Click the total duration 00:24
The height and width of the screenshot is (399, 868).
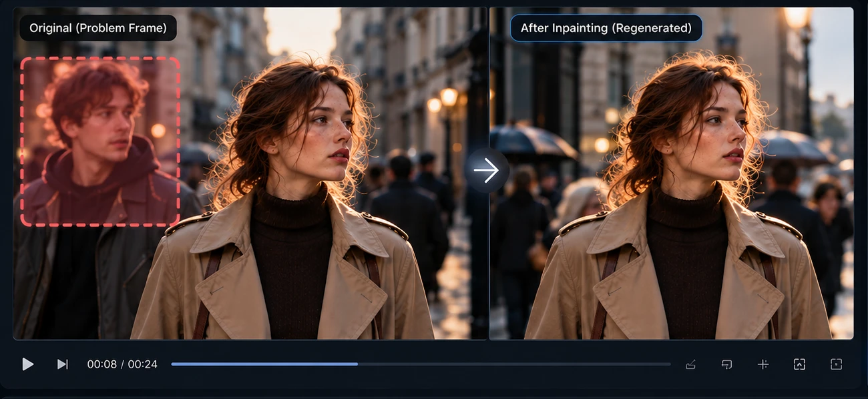143,364
